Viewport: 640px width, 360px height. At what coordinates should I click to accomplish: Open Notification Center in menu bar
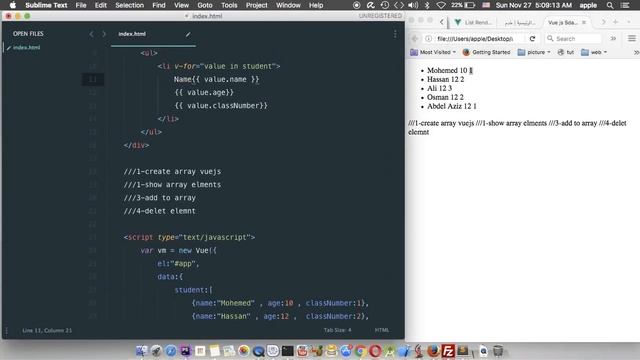click(624, 5)
